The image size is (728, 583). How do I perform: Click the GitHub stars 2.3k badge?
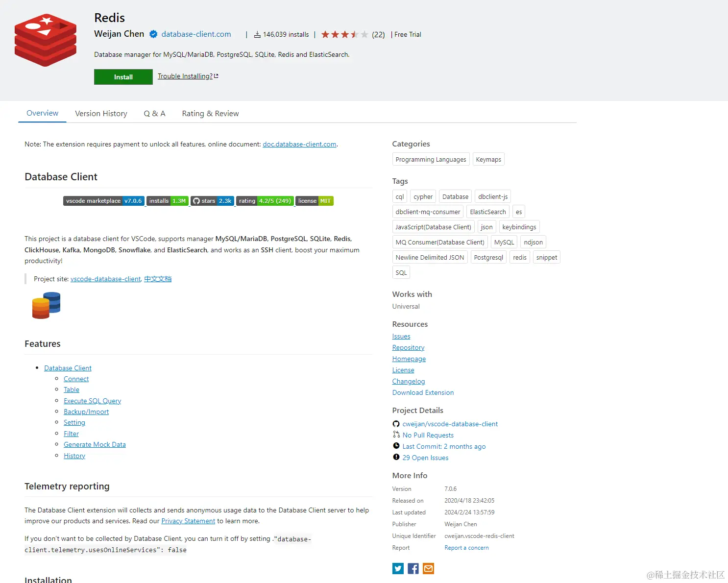pyautogui.click(x=212, y=201)
